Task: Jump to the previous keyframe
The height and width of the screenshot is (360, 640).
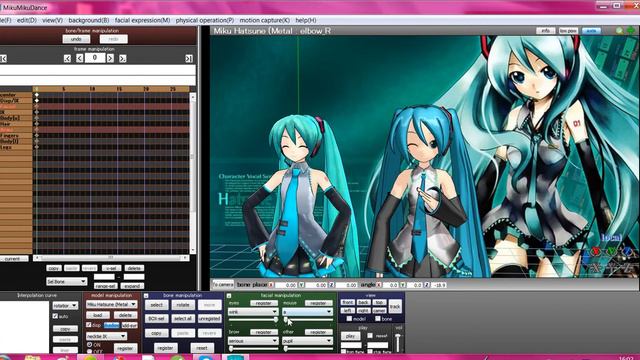Action: pos(67,59)
